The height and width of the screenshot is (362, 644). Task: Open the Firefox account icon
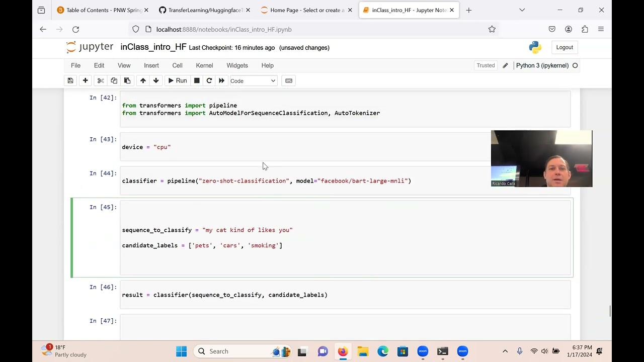569,29
